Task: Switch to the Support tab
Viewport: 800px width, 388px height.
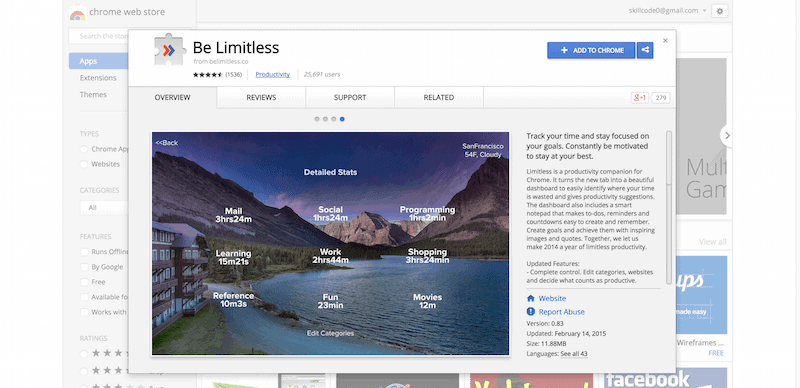Action: (x=350, y=98)
